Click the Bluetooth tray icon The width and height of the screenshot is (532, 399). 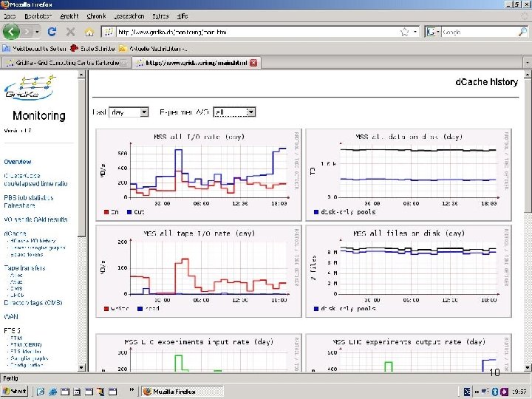click(494, 392)
